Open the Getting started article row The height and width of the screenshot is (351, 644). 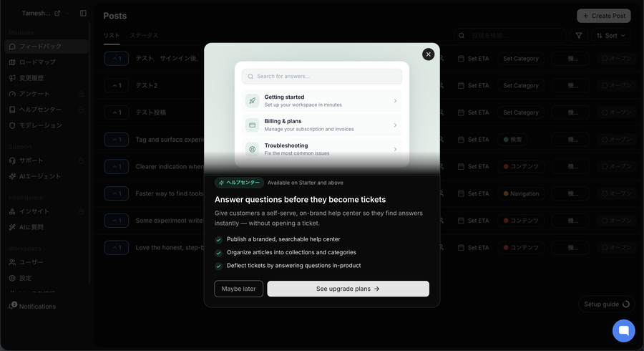[x=322, y=101]
